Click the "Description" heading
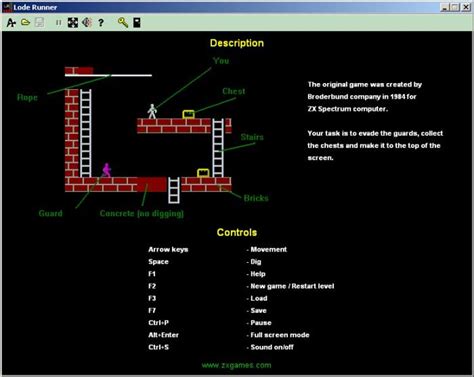The image size is (474, 377). tap(237, 43)
